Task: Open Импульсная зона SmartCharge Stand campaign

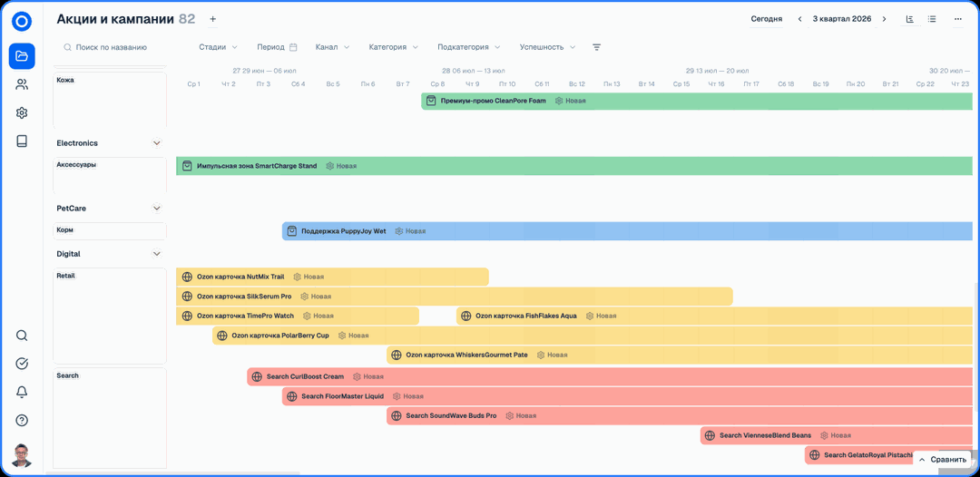Action: [x=573, y=166]
